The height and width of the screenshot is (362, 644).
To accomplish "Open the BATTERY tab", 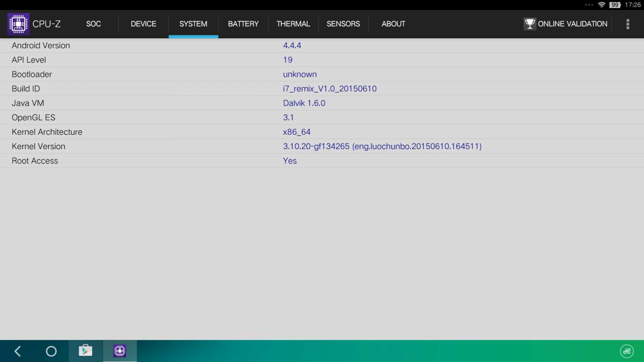I will [243, 24].
